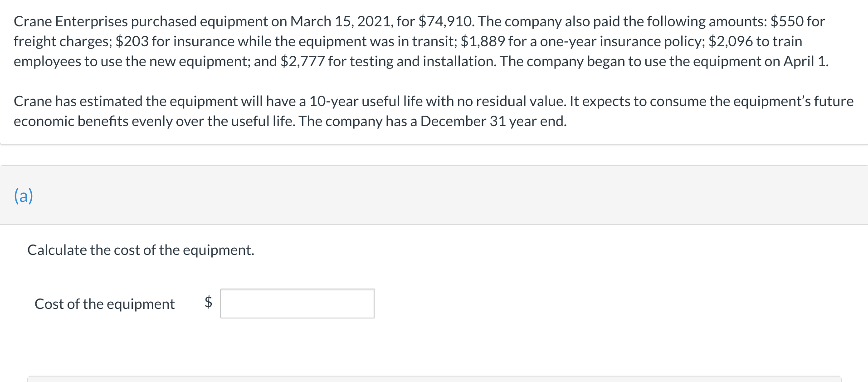The image size is (868, 382).
Task: Click the $1,889 one-year insurance amount
Action: pos(483,41)
